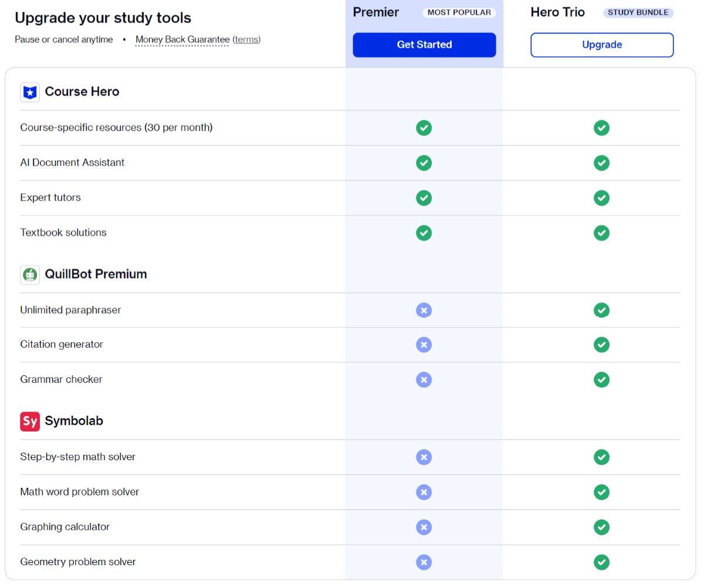Click the Math word problem solver label
Image resolution: width=704 pixels, height=588 pixels.
[80, 492]
